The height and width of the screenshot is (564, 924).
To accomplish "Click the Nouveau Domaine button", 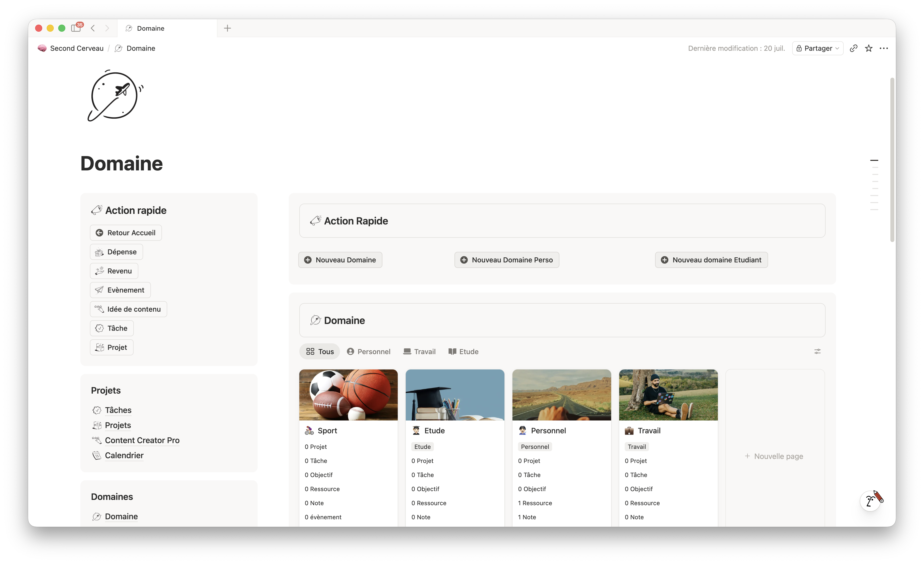I will pyautogui.click(x=340, y=260).
